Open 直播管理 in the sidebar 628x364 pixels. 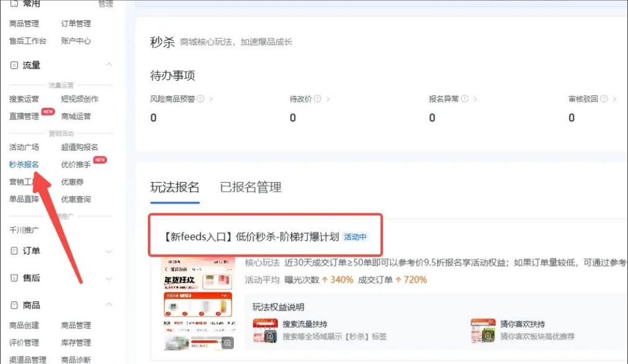pos(24,116)
